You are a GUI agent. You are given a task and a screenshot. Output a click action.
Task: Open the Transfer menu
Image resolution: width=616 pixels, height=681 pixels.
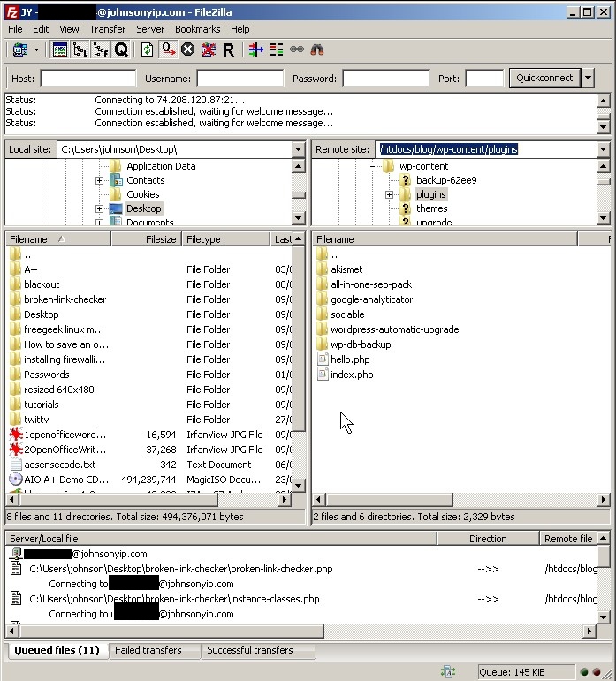(107, 29)
